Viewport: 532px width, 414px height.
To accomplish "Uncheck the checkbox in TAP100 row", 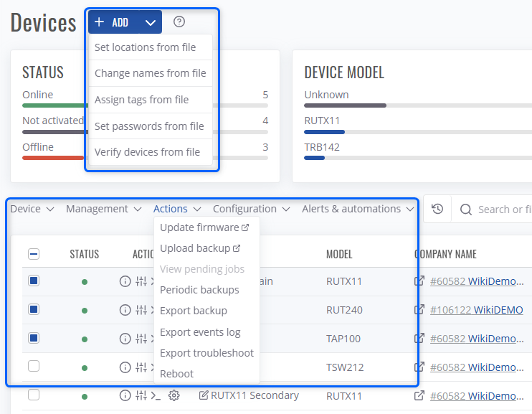I will [x=34, y=338].
